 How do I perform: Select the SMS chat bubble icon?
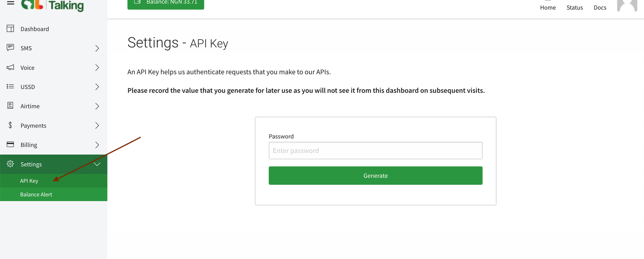[10, 48]
